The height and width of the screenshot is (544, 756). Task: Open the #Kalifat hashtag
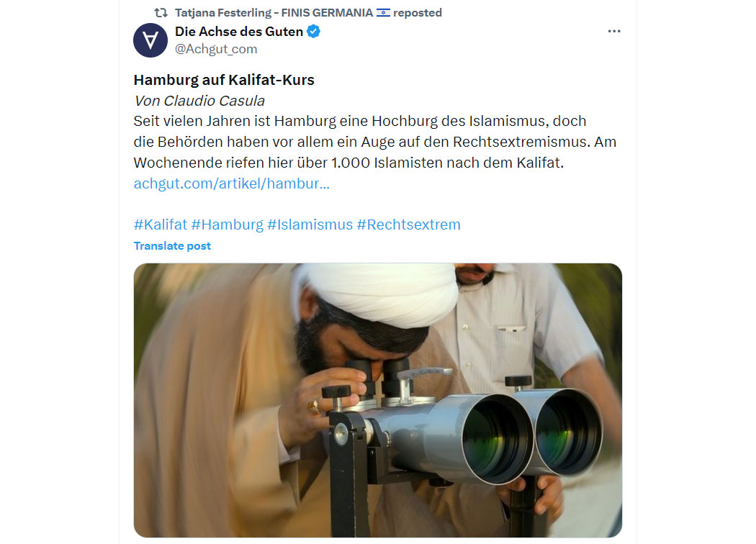(x=161, y=225)
